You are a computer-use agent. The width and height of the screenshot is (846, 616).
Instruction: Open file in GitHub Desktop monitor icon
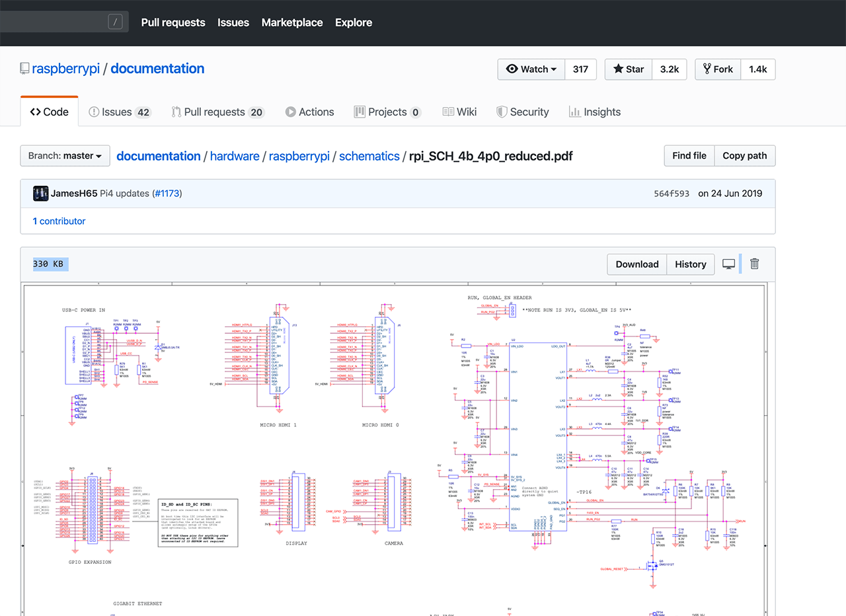click(729, 264)
